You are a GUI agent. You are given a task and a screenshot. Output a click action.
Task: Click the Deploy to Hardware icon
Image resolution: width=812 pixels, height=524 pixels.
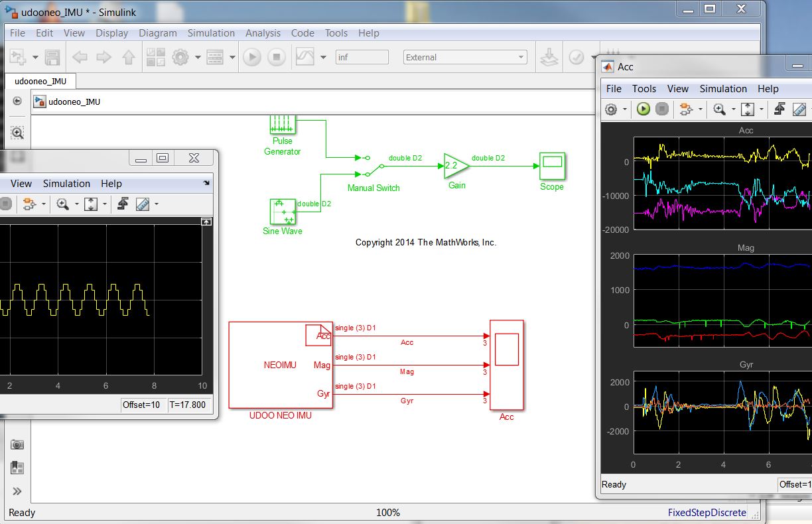click(x=549, y=57)
